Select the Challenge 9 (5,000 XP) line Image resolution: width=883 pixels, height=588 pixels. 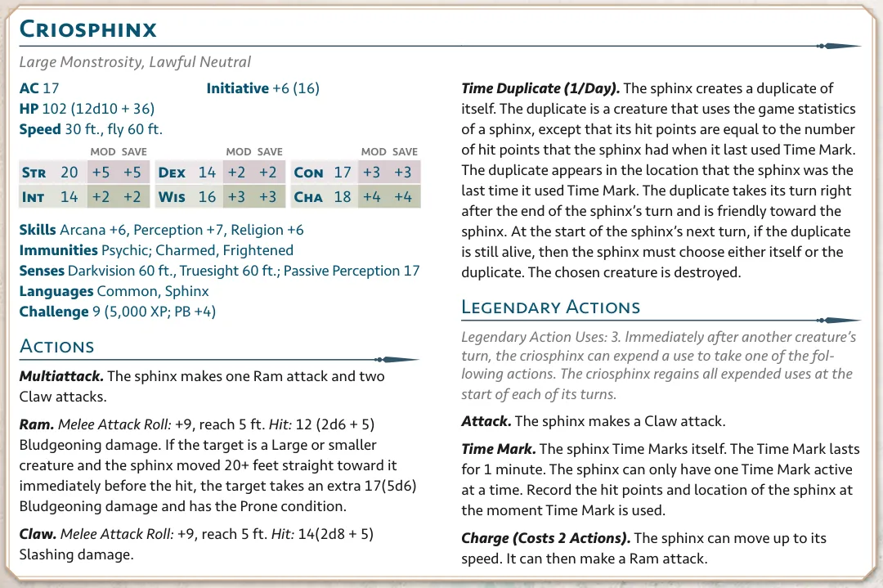tap(118, 312)
